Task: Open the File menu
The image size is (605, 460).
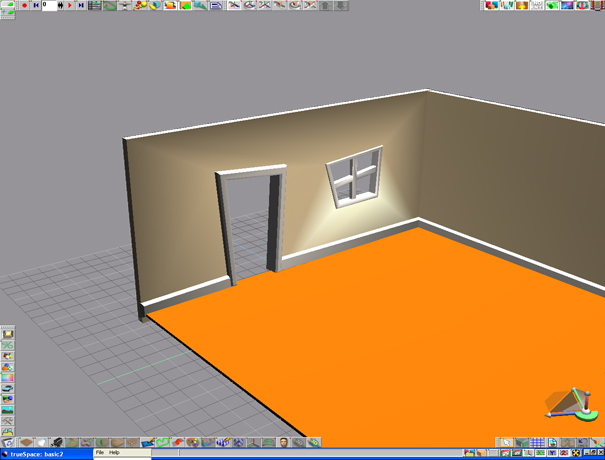Action: 100,453
